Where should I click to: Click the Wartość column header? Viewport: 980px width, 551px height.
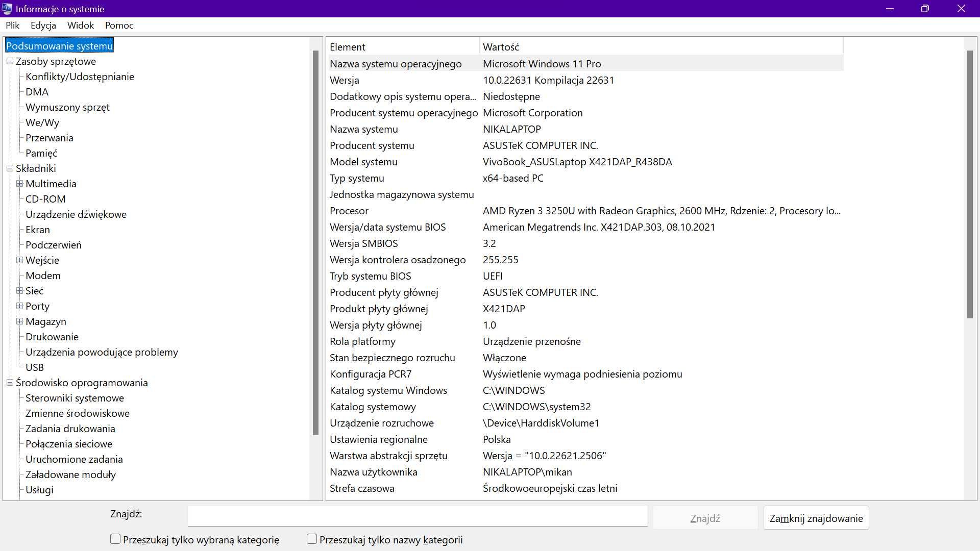pyautogui.click(x=661, y=47)
